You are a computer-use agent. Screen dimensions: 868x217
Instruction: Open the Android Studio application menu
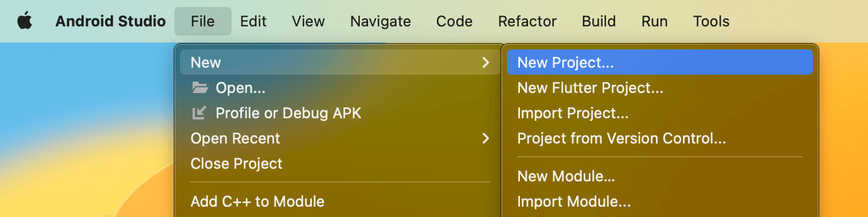(x=111, y=21)
